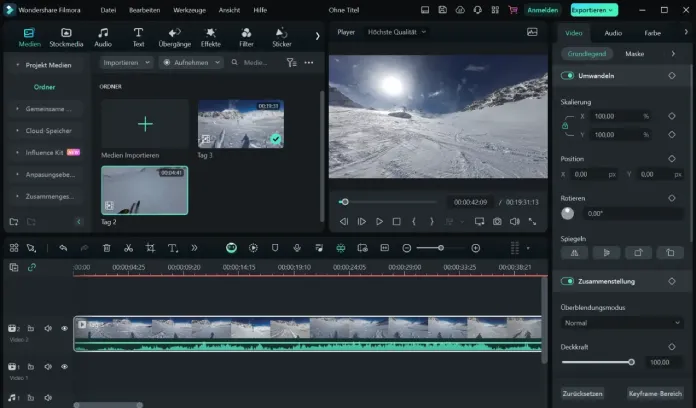The image size is (696, 408).
Task: Click the filter sort icon in media panel
Action: [x=291, y=63]
